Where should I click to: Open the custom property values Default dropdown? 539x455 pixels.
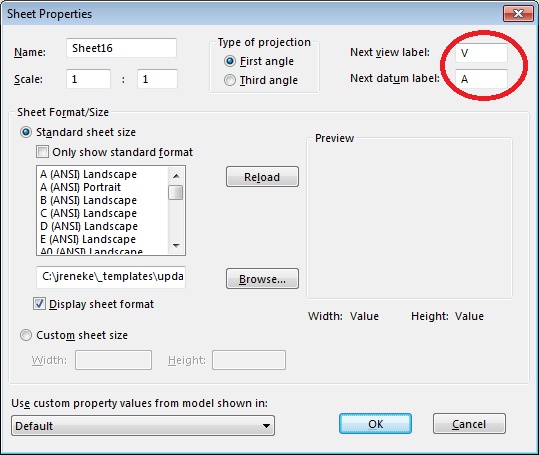coord(143,426)
